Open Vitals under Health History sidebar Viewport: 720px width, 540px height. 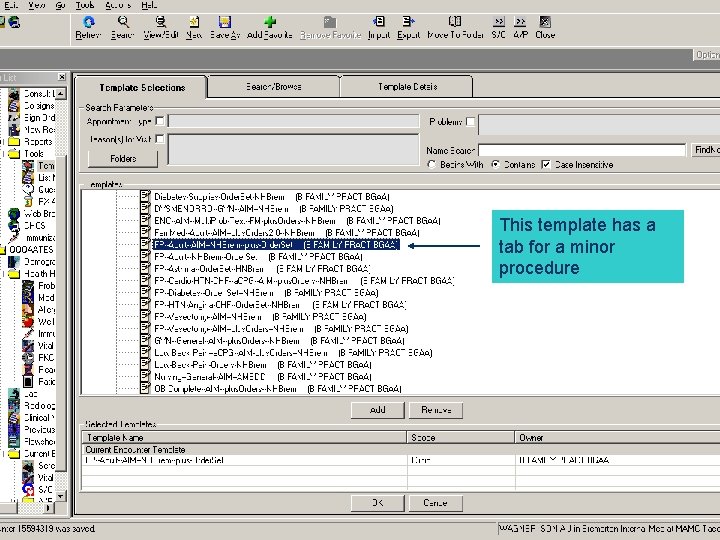39,345
